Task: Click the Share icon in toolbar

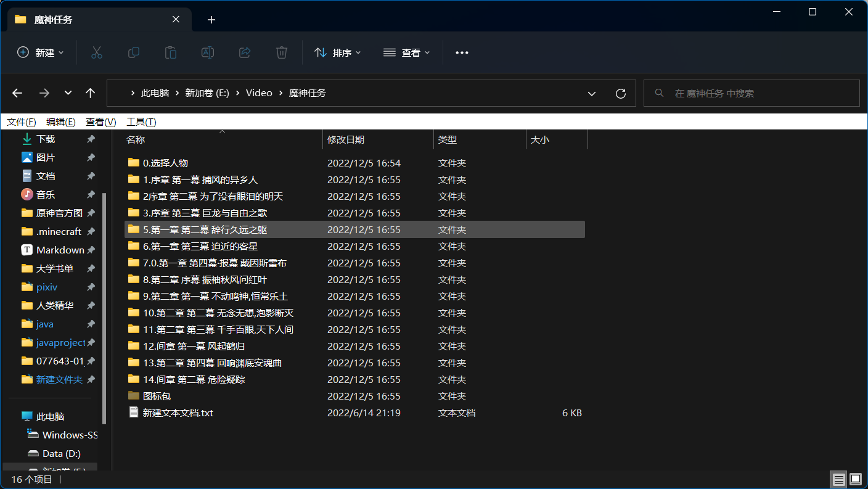Action: click(245, 52)
